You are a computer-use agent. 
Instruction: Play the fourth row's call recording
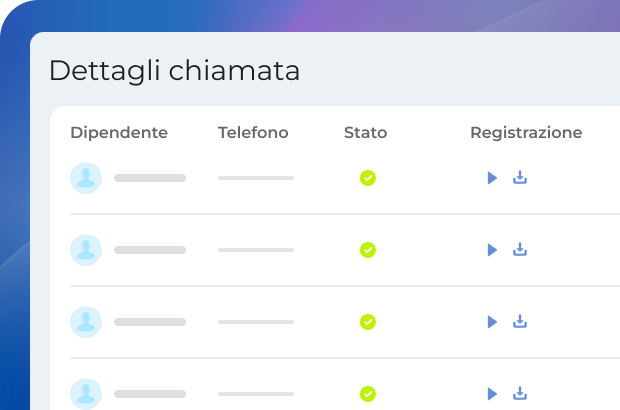[492, 394]
